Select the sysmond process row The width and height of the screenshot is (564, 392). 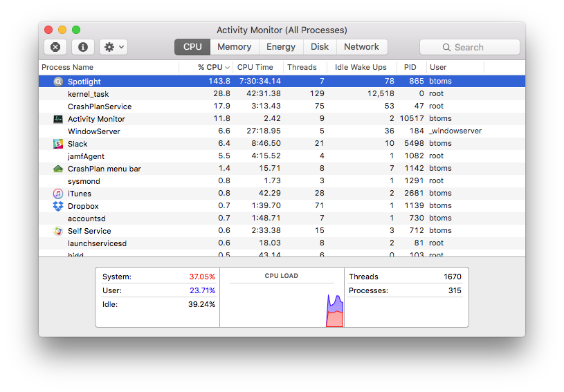click(282, 180)
